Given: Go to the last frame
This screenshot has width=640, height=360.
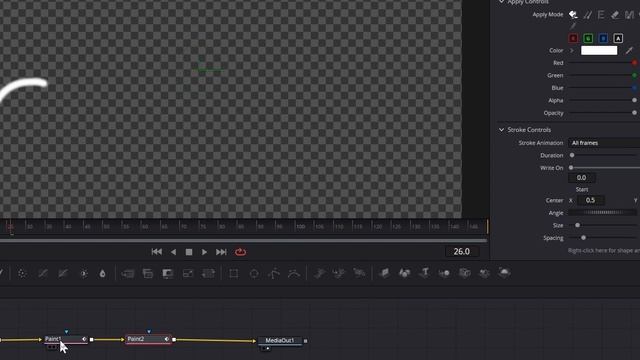Looking at the screenshot, I should click(221, 252).
